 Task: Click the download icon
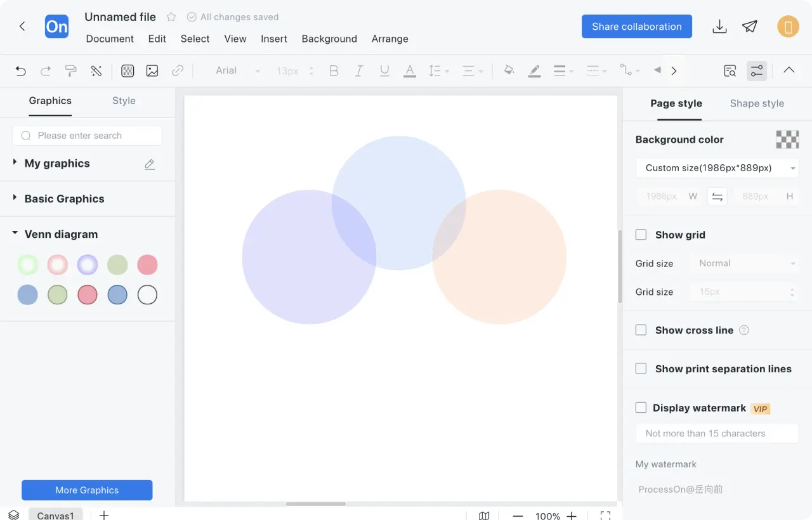tap(719, 27)
